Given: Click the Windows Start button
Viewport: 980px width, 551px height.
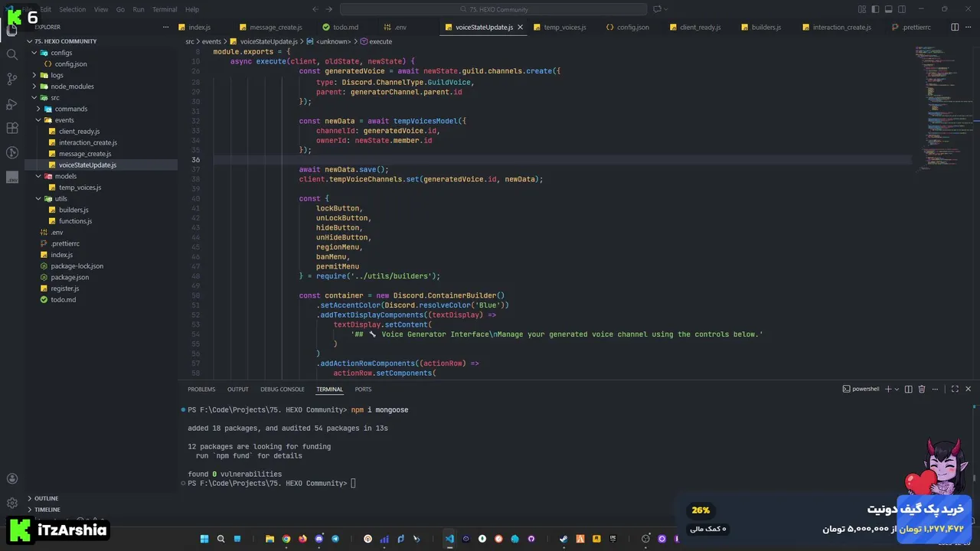Looking at the screenshot, I should [x=204, y=539].
